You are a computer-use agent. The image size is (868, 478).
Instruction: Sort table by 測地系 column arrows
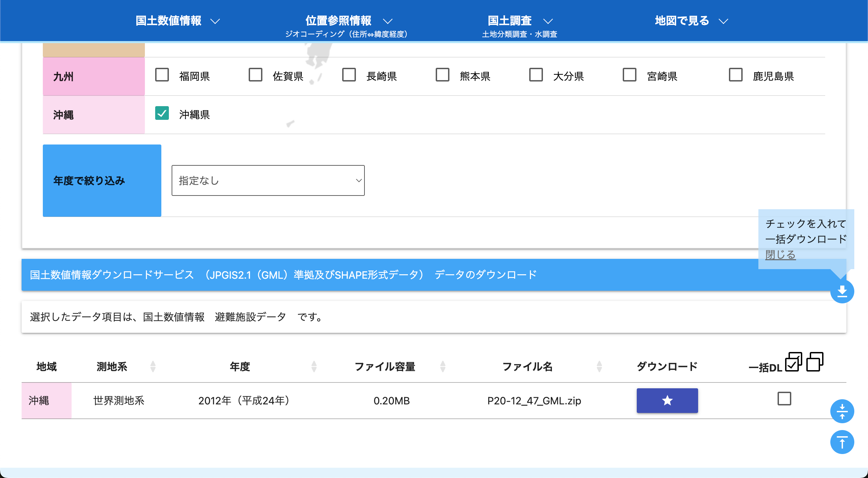(x=153, y=366)
